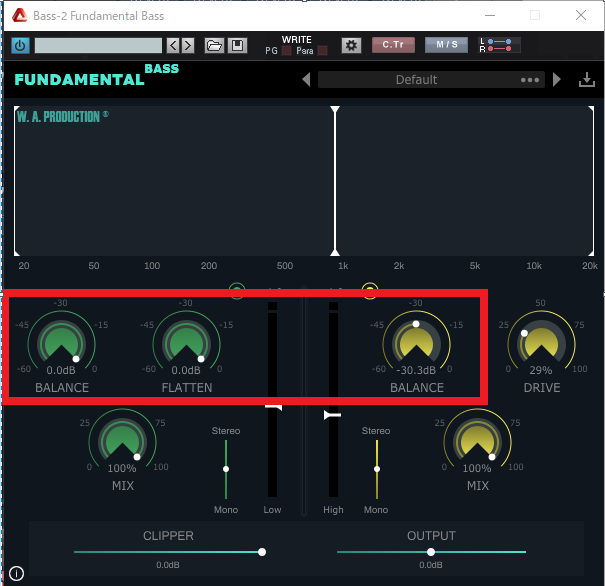Click the green low band MIX knob
605x586 pixels.
[122, 441]
